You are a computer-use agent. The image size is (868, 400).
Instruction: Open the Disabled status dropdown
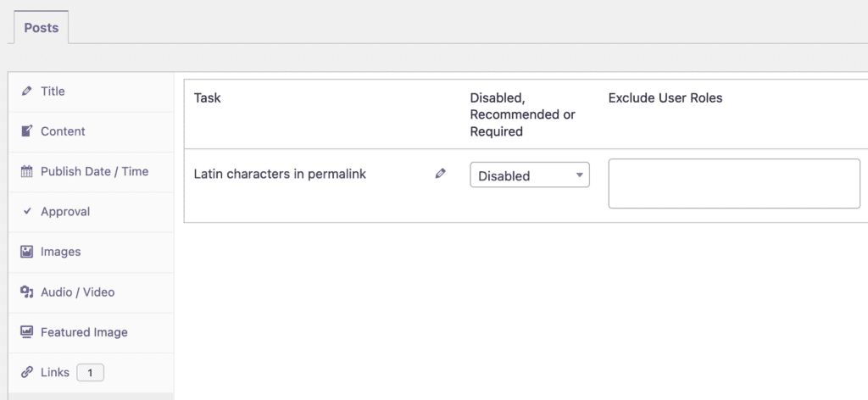click(x=529, y=175)
